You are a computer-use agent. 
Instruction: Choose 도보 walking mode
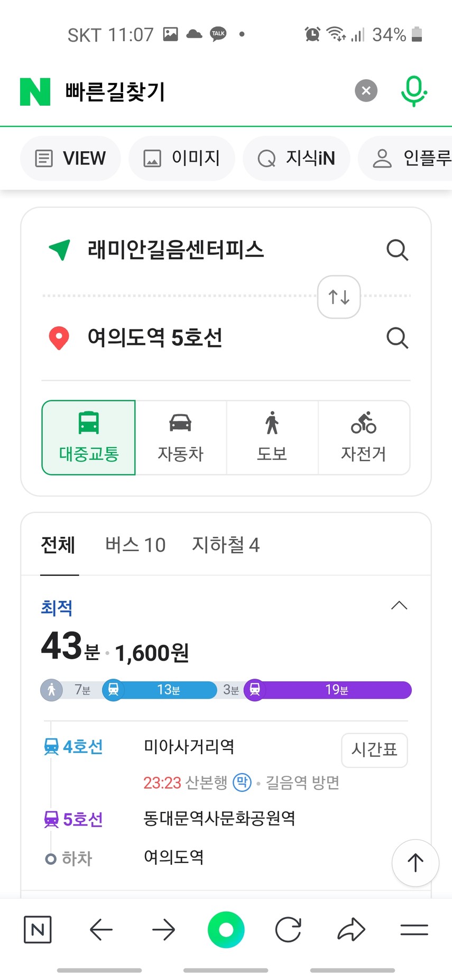coord(272,437)
